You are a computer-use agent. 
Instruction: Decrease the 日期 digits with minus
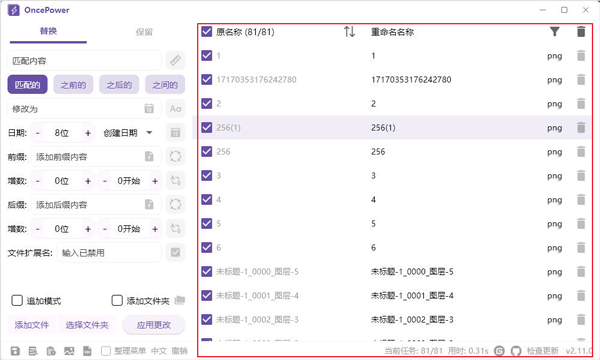point(38,133)
